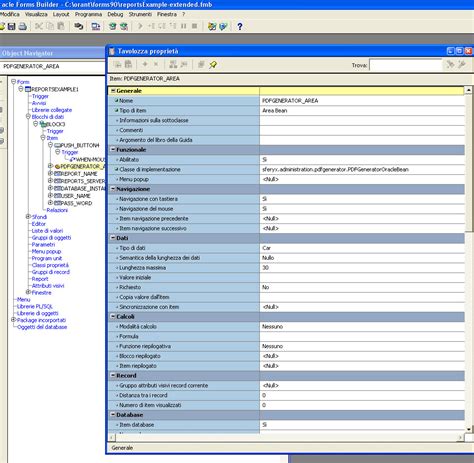Open the Strumenti menu
The image size is (474, 463).
140,14
